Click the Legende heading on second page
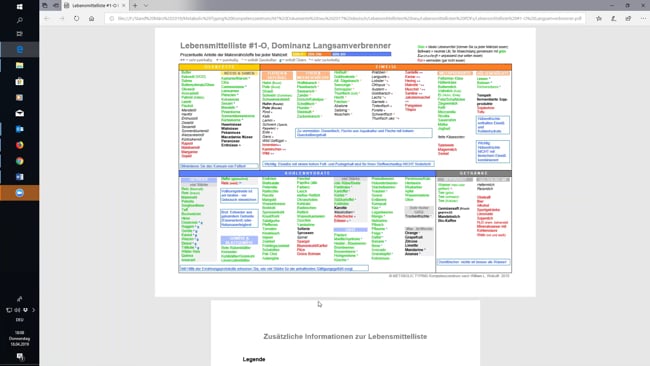Screen dimensions: 650x366 pyautogui.click(x=254, y=359)
